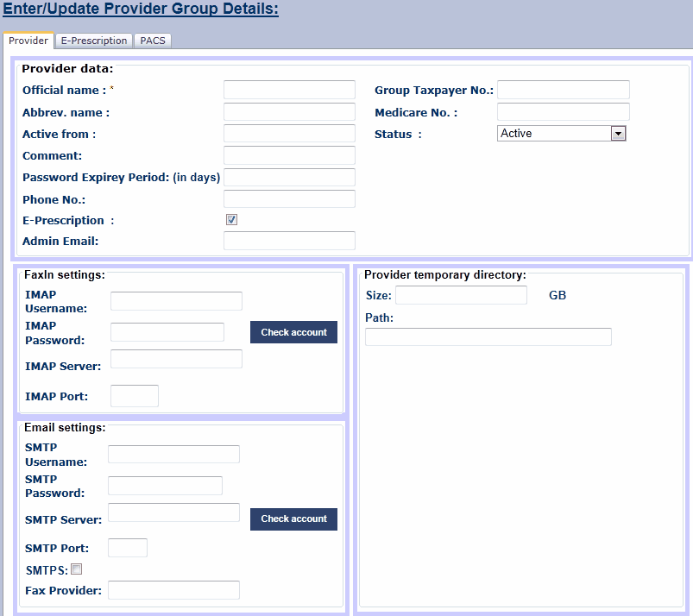The height and width of the screenshot is (616, 693).
Task: Focus the Password Expirey Period field
Action: [289, 178]
